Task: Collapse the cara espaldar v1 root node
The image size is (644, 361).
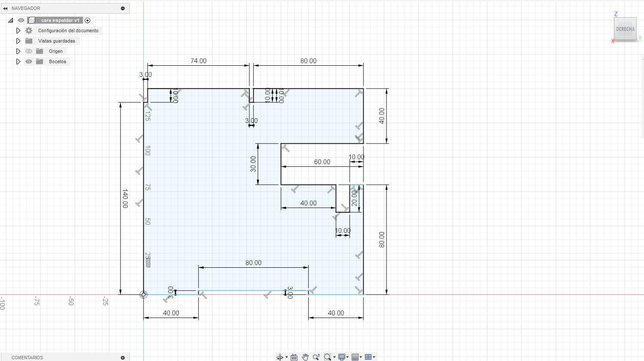Action: pyautogui.click(x=11, y=20)
